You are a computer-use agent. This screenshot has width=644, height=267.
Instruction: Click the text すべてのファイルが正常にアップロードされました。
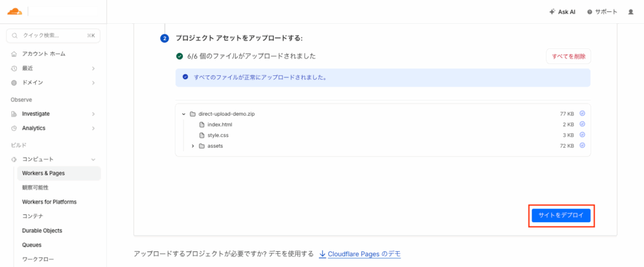260,77
